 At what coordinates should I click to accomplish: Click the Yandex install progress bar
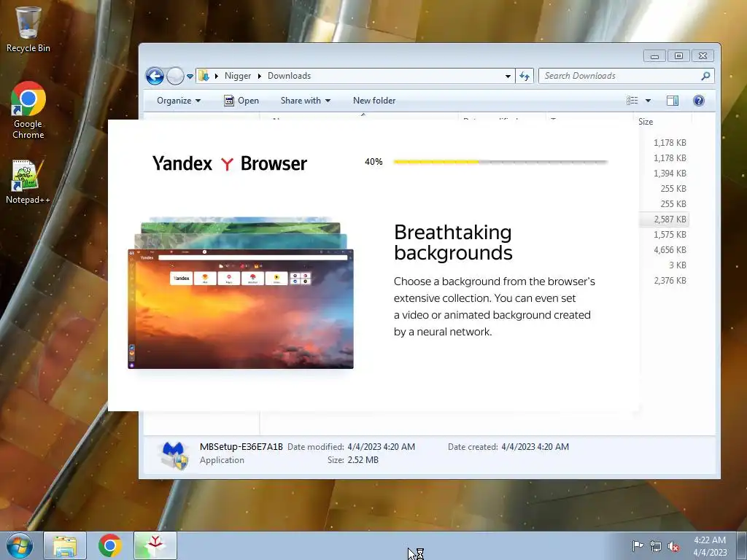(500, 162)
